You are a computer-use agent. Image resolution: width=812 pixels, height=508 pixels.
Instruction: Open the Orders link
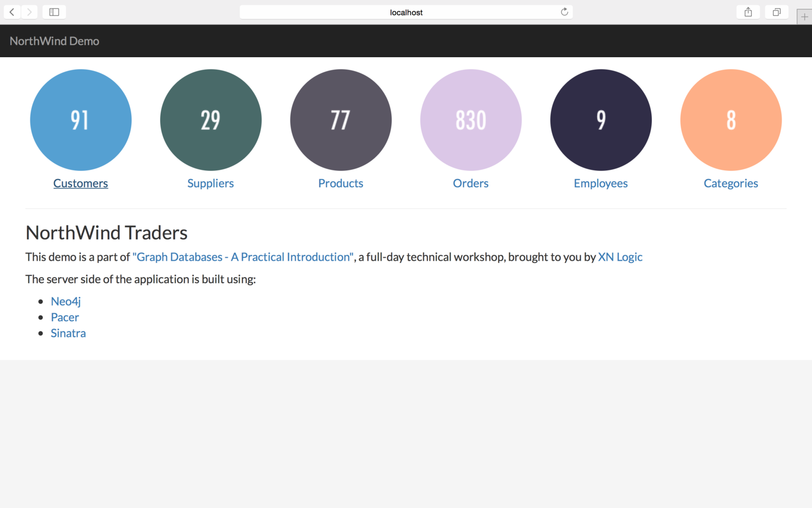click(x=471, y=183)
